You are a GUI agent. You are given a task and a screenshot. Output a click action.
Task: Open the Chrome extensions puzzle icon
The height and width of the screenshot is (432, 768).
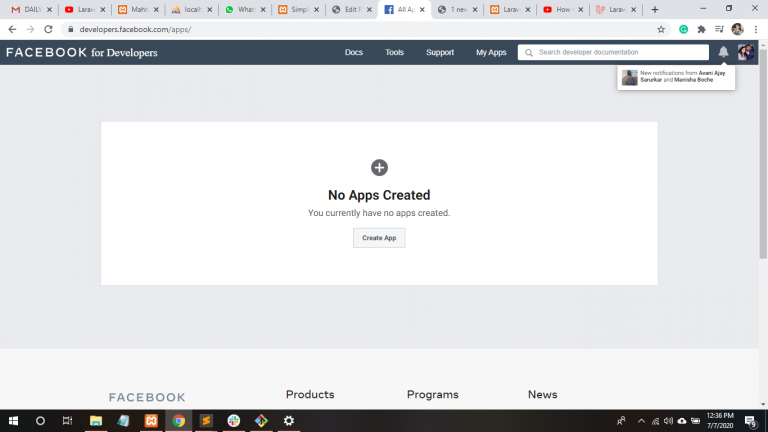(701, 29)
